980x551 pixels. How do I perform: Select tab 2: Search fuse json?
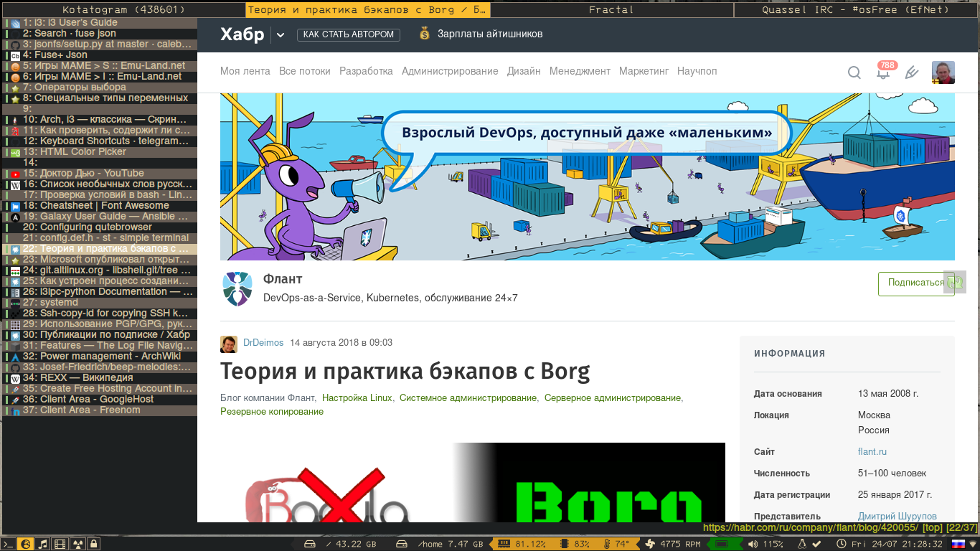100,34
